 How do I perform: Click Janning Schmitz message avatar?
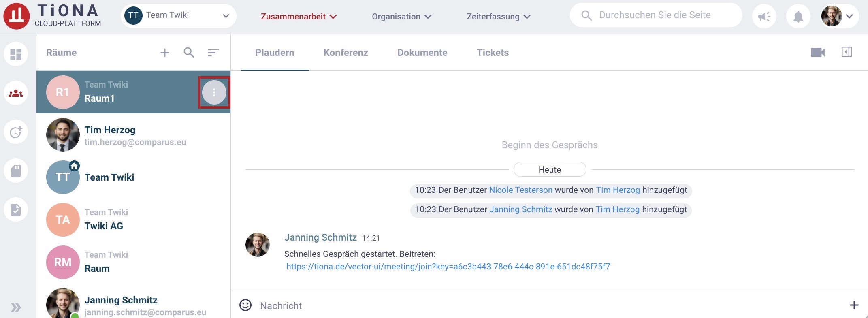[x=258, y=245]
